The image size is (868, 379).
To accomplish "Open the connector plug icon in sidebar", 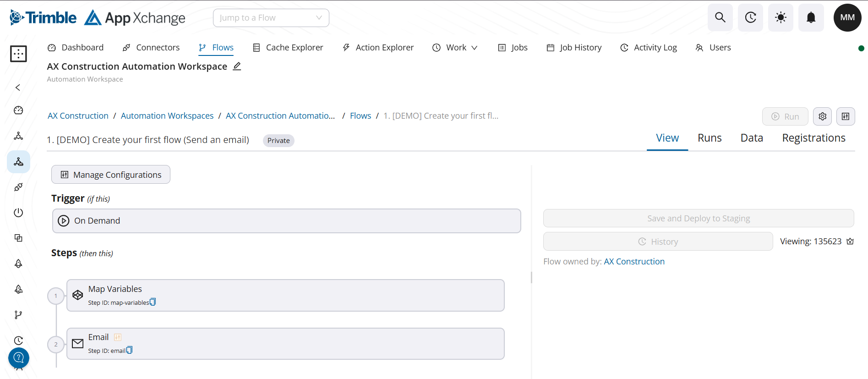I will pos(18,187).
